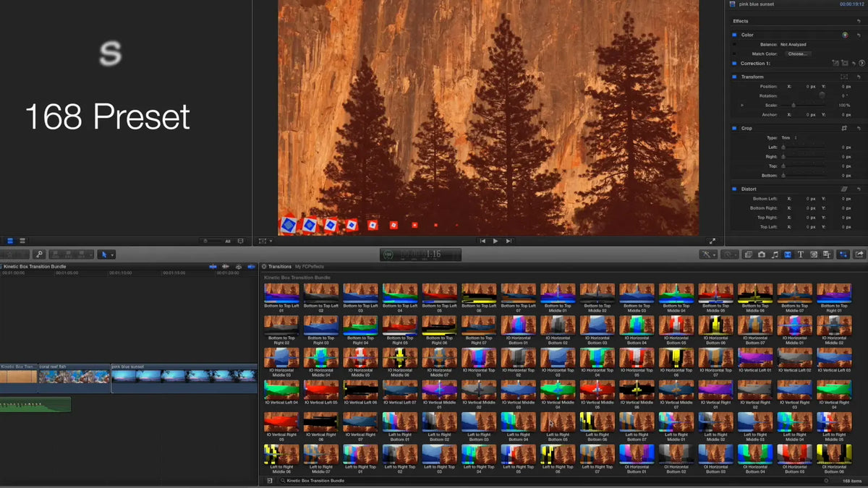The width and height of the screenshot is (868, 488).
Task: Show Correction 1 in Color Board arrow
Action: tap(862, 64)
